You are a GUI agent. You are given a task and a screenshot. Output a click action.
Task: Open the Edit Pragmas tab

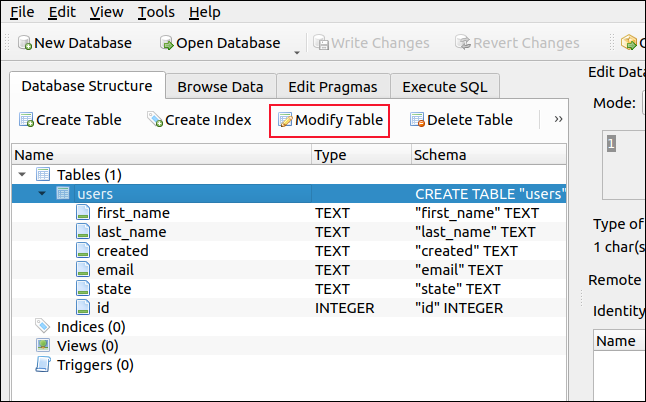pyautogui.click(x=331, y=87)
